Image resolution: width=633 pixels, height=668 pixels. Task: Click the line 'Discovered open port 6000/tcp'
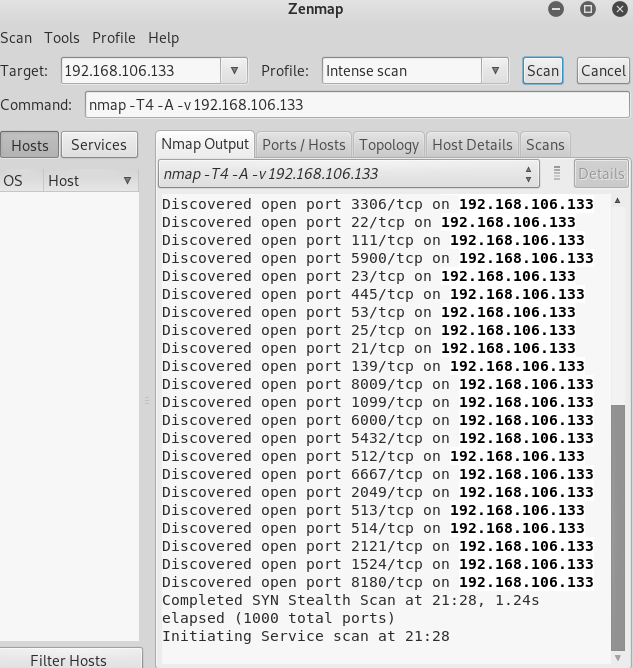click(377, 420)
